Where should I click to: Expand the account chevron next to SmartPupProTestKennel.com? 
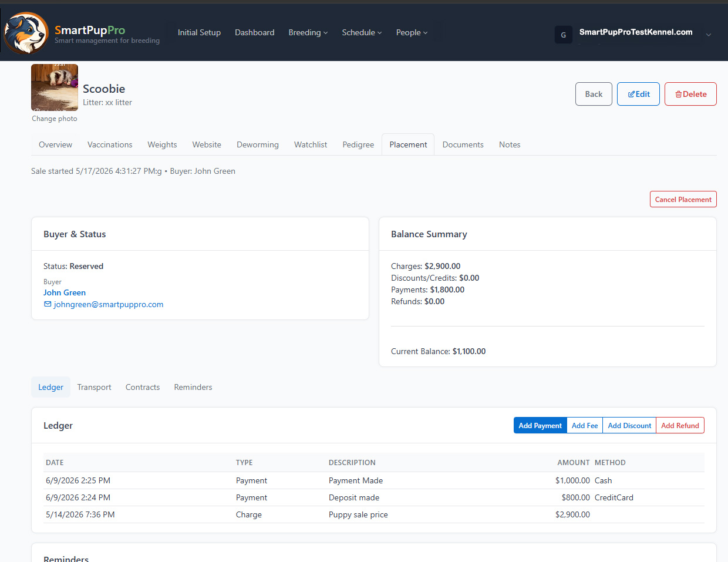coord(709,35)
